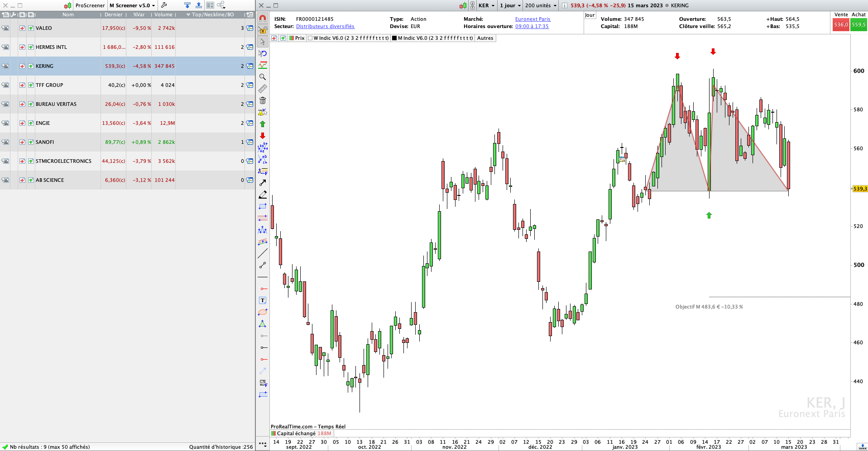868x451 pixels.
Task: Toggle the M Indic V6.0 checkbox
Action: [394, 38]
